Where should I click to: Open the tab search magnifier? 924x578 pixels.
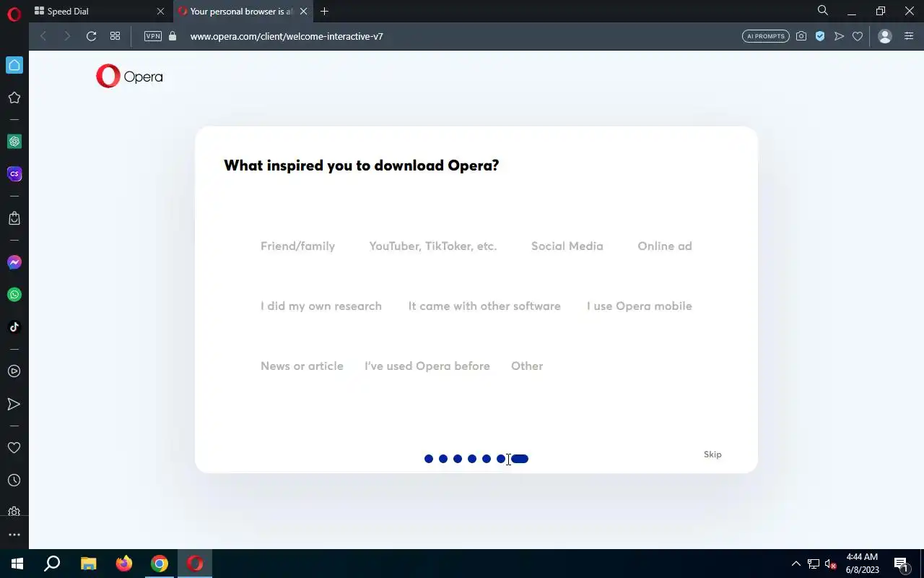tap(823, 11)
